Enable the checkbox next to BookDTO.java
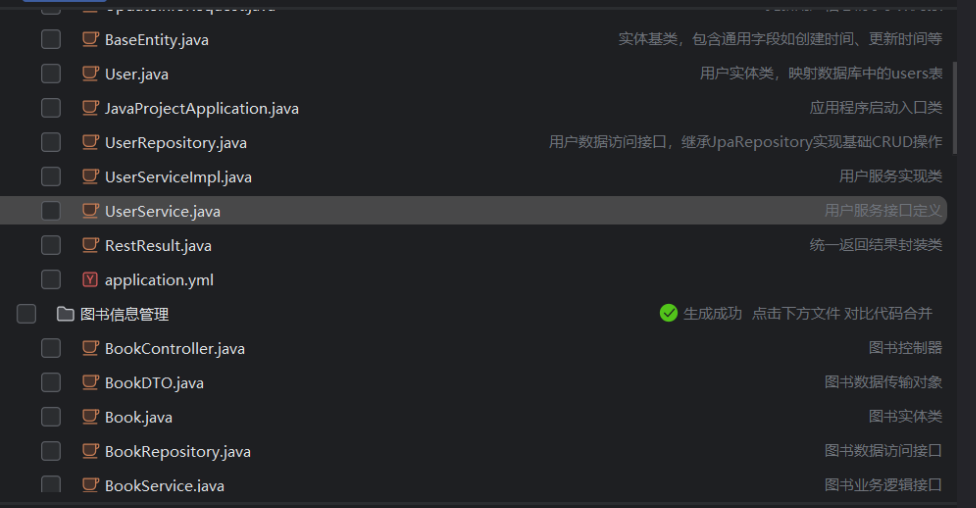The width and height of the screenshot is (976, 508). click(51, 382)
